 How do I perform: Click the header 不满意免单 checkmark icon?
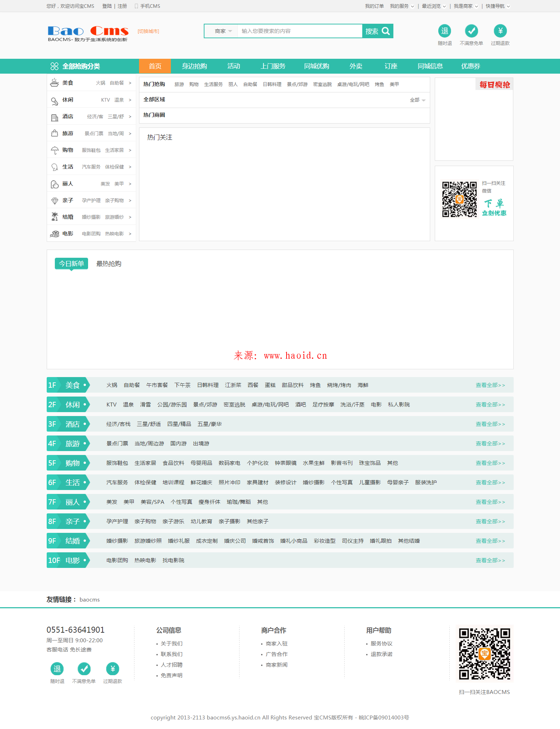point(471,31)
